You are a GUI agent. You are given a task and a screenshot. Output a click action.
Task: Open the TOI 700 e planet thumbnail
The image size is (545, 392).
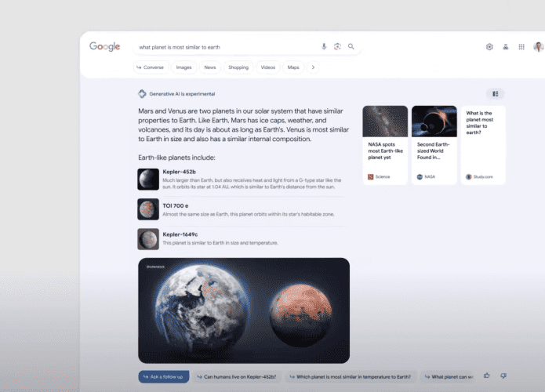(148, 209)
